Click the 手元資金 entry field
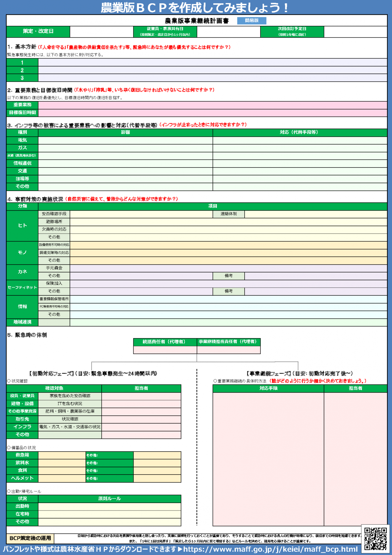This screenshot has width=392, height=555. pyautogui.click(x=228, y=268)
